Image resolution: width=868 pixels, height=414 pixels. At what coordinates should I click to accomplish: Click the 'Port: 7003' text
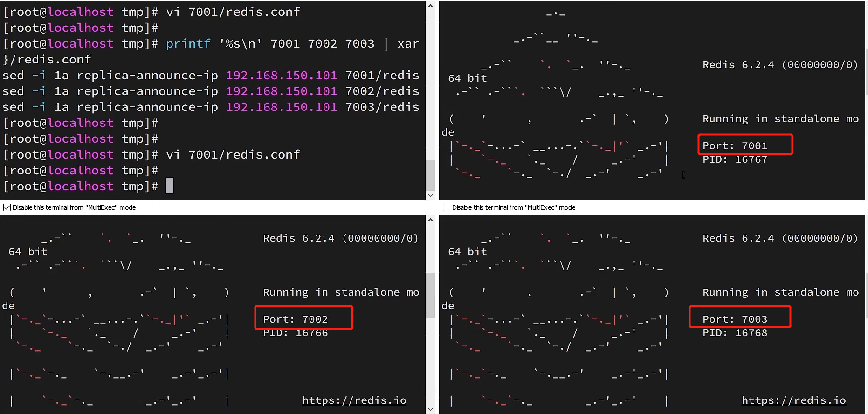pyautogui.click(x=735, y=319)
